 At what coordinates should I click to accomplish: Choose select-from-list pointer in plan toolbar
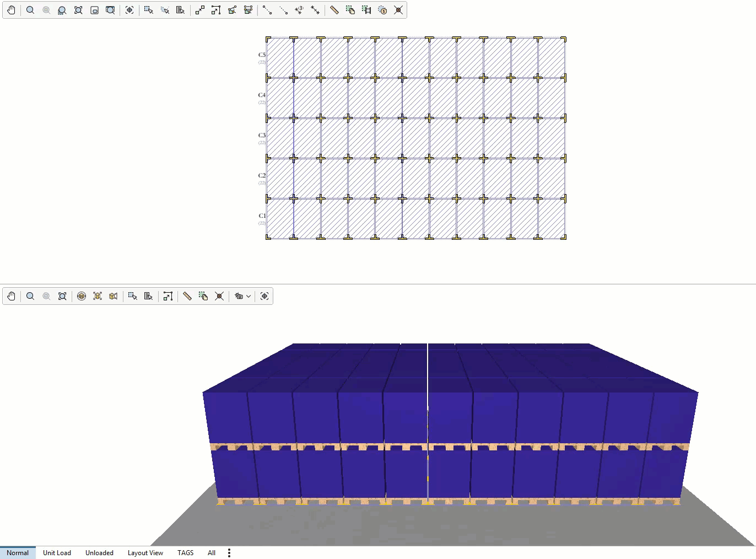coord(180,10)
